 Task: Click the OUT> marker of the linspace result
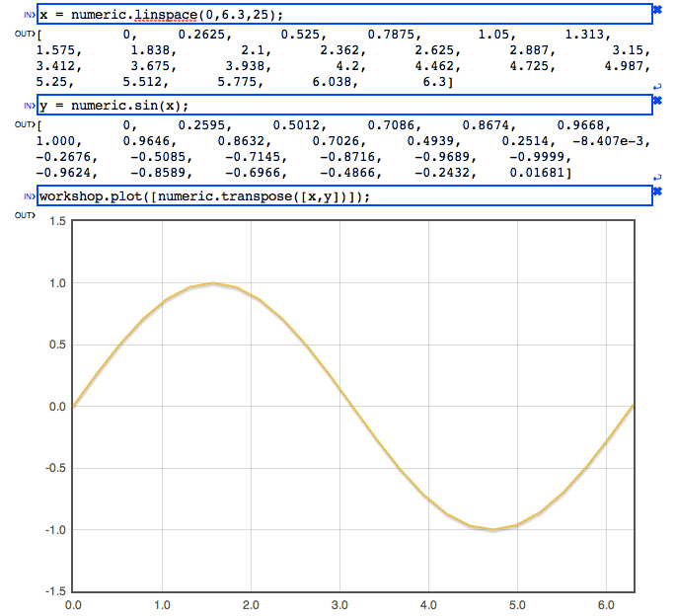click(x=25, y=34)
